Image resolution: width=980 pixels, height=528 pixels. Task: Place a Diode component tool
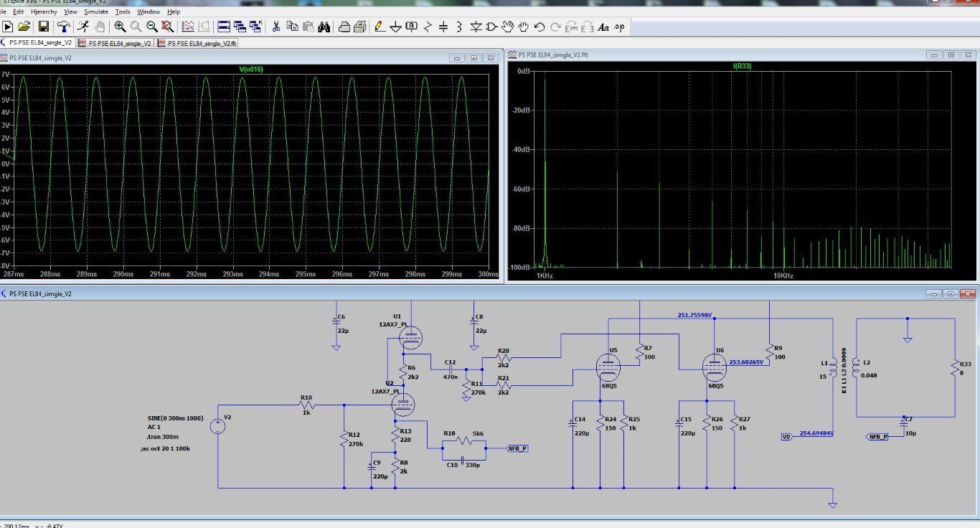point(476,27)
